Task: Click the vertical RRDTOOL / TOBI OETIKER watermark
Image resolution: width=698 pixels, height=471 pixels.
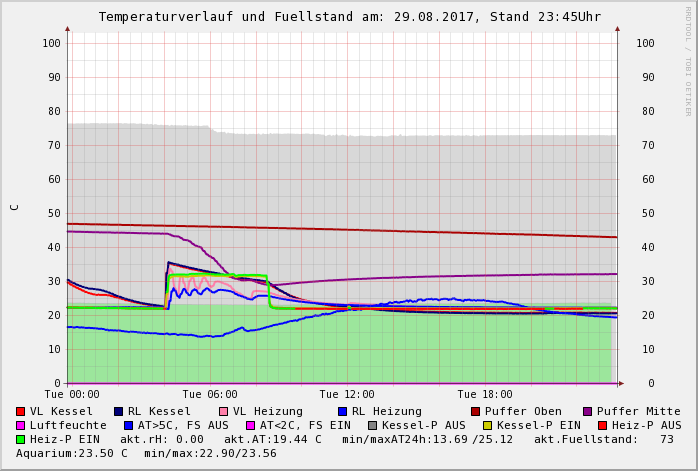Action: (x=688, y=60)
